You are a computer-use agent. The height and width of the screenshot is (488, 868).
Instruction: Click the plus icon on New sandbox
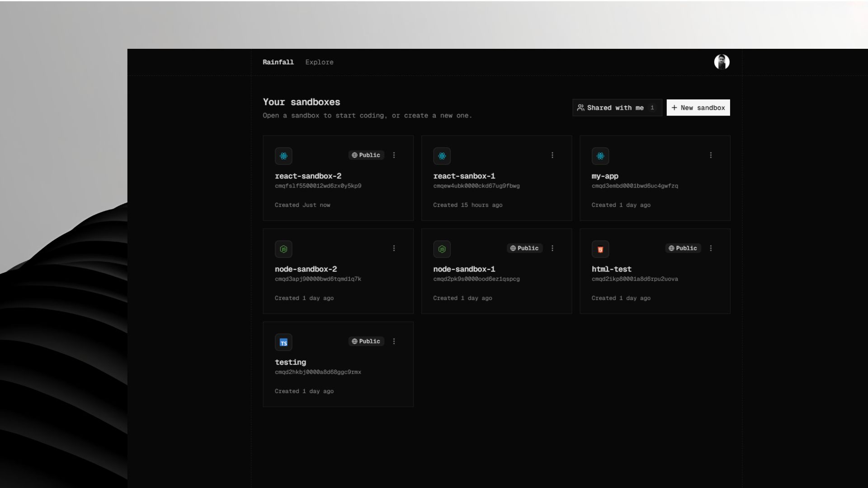coord(674,108)
